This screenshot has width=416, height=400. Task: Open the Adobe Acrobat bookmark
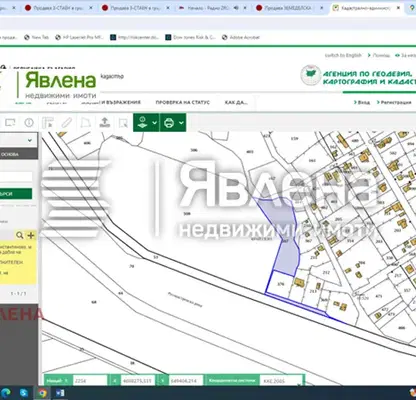(241, 37)
